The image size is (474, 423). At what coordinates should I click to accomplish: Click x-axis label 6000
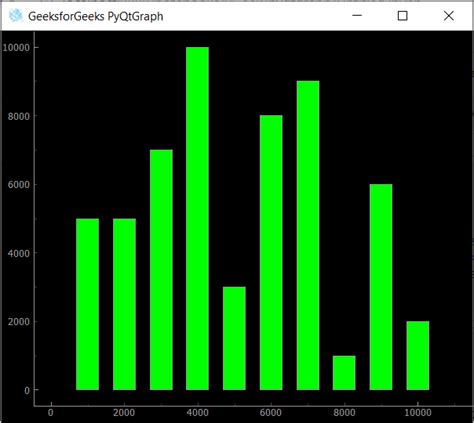[x=271, y=413]
